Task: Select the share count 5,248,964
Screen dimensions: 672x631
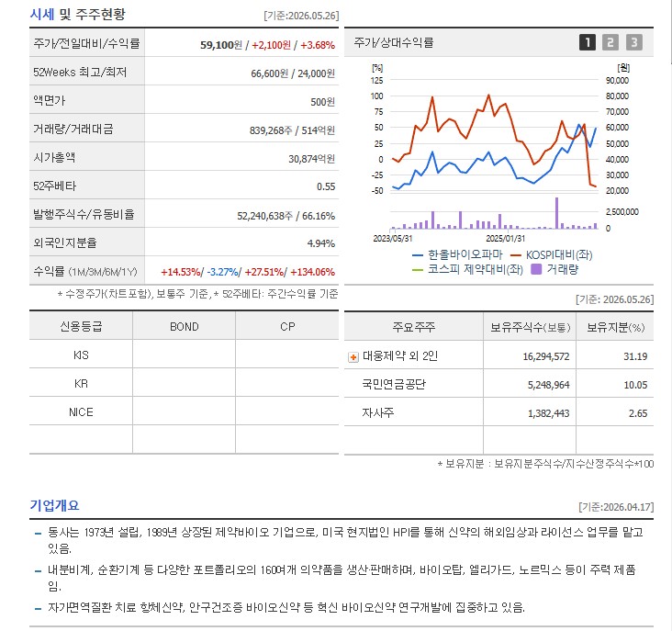Action: 549,385
